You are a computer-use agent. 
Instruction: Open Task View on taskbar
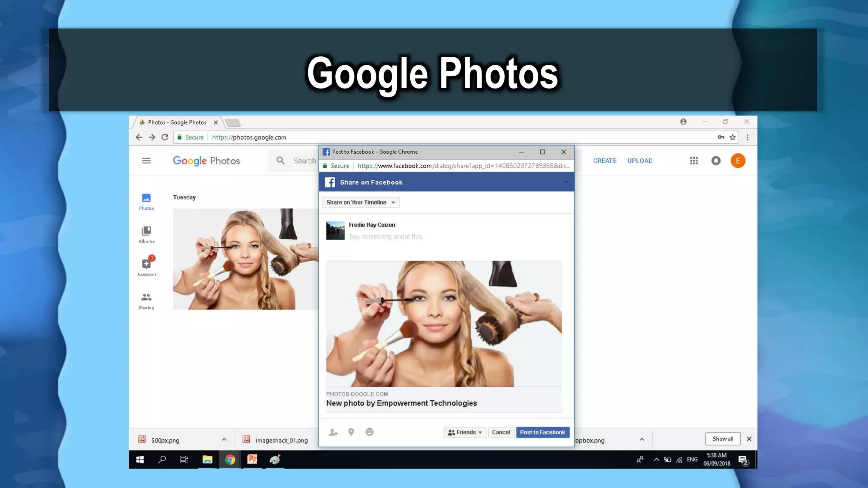pyautogui.click(x=184, y=460)
